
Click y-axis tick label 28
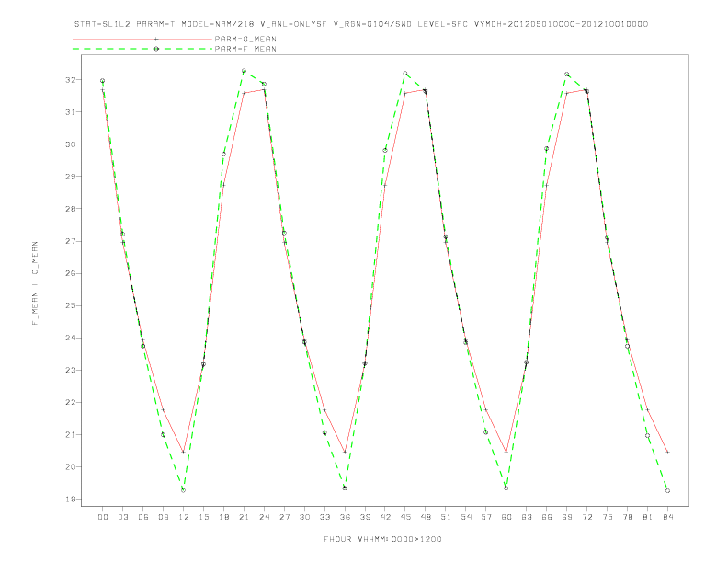(71, 209)
